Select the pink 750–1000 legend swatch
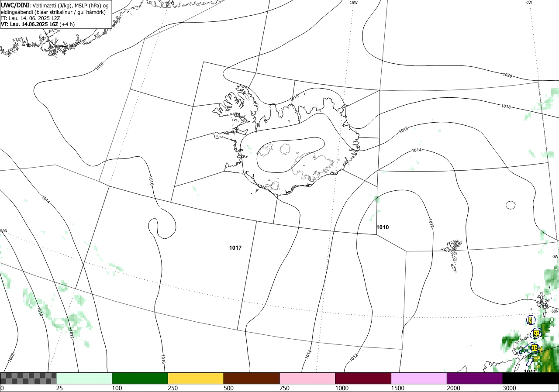 307,378
